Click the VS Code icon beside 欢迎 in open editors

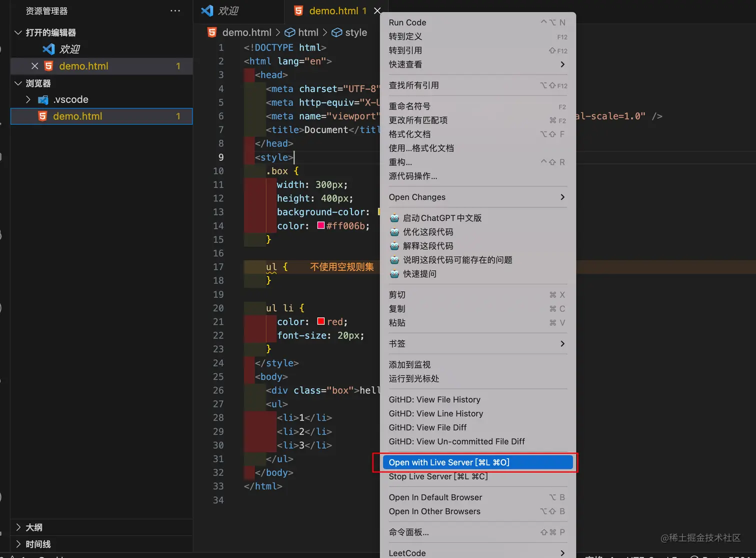(x=48, y=49)
